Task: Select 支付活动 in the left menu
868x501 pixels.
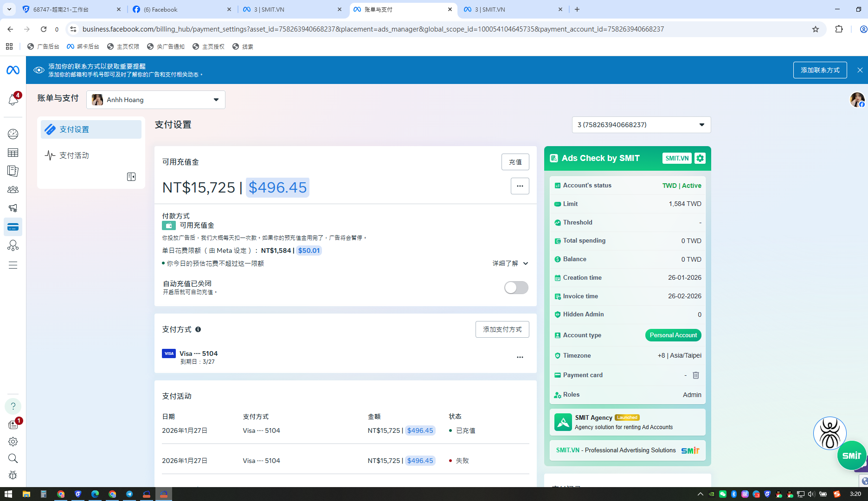Action: 74,155
